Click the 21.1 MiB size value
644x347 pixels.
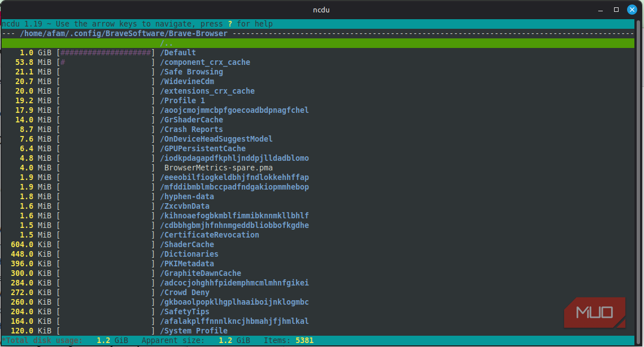point(33,72)
